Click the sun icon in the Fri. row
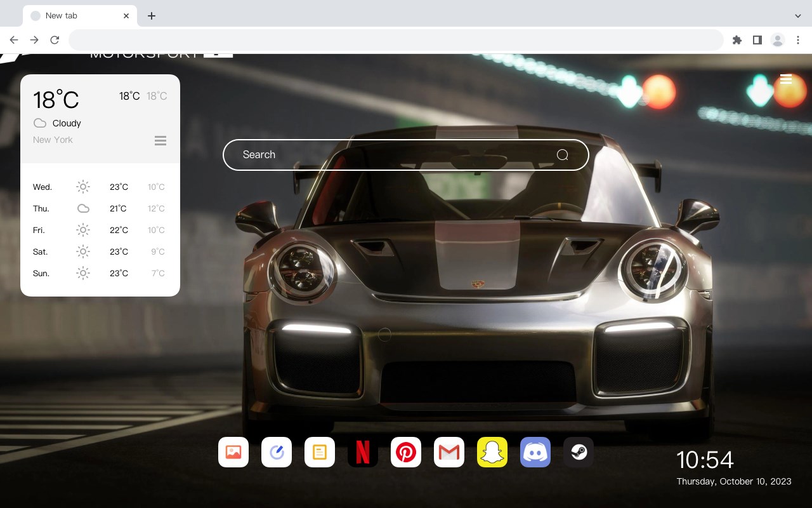 [83, 230]
